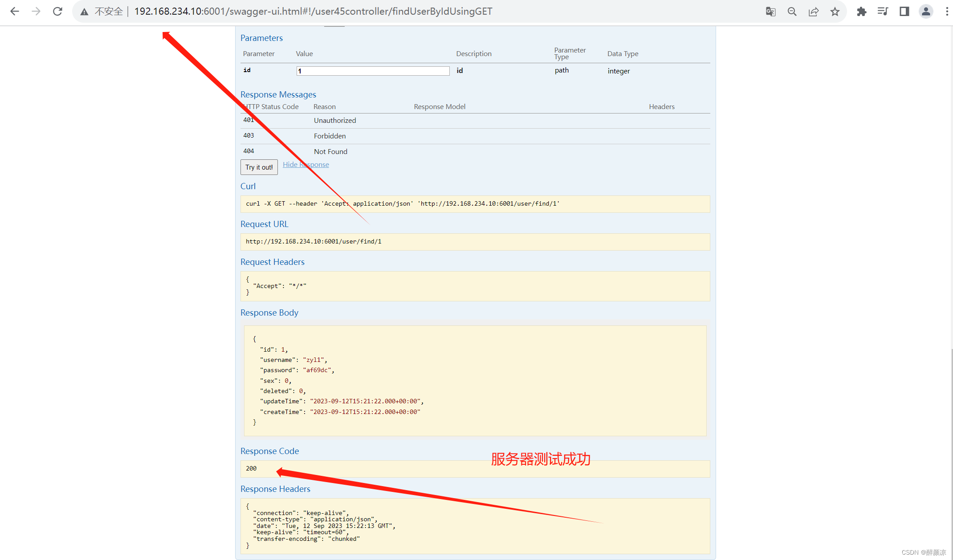Open the Google Translate icon

771,12
